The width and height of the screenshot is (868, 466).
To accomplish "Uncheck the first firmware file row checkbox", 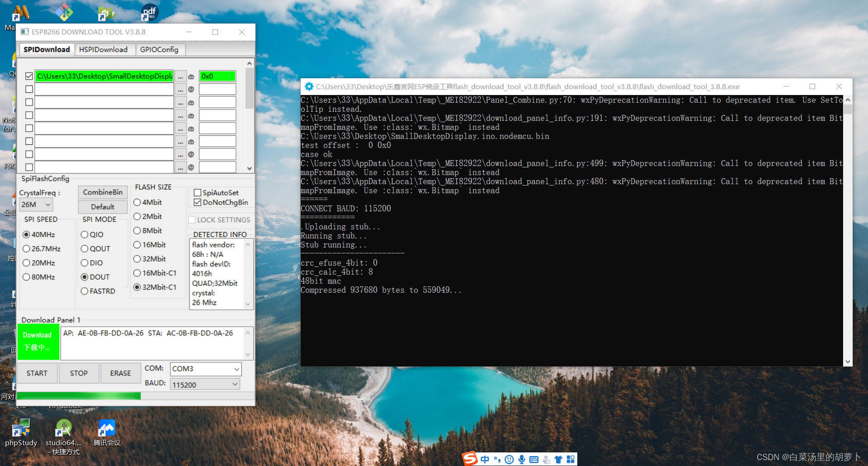I will tap(29, 76).
